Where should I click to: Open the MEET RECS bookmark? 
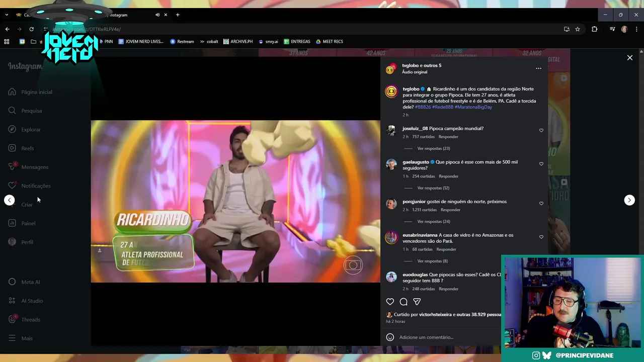[330, 41]
